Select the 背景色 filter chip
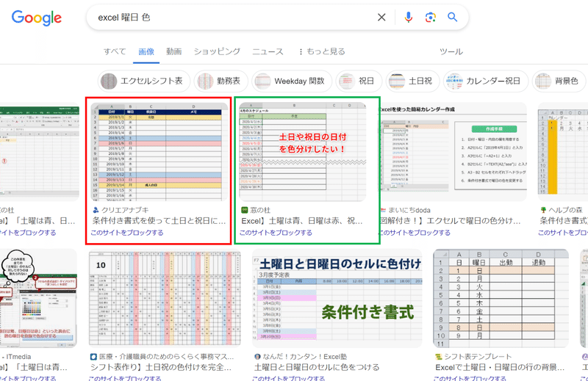 click(559, 81)
